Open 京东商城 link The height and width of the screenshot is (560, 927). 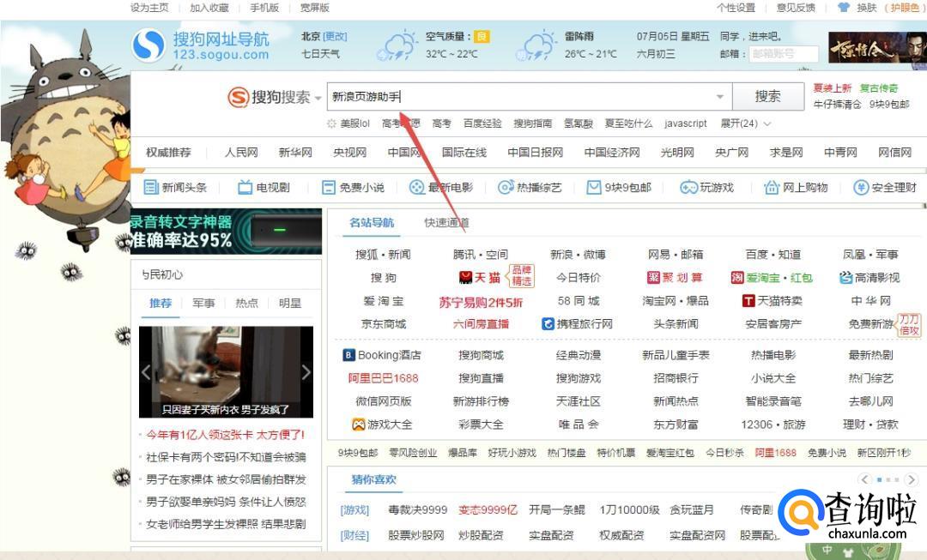(x=383, y=323)
